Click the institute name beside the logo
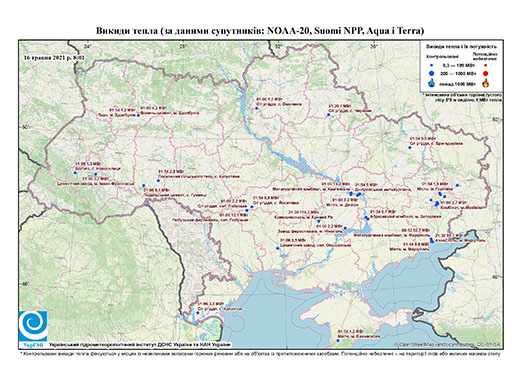520x368 pixels. pyautogui.click(x=139, y=345)
